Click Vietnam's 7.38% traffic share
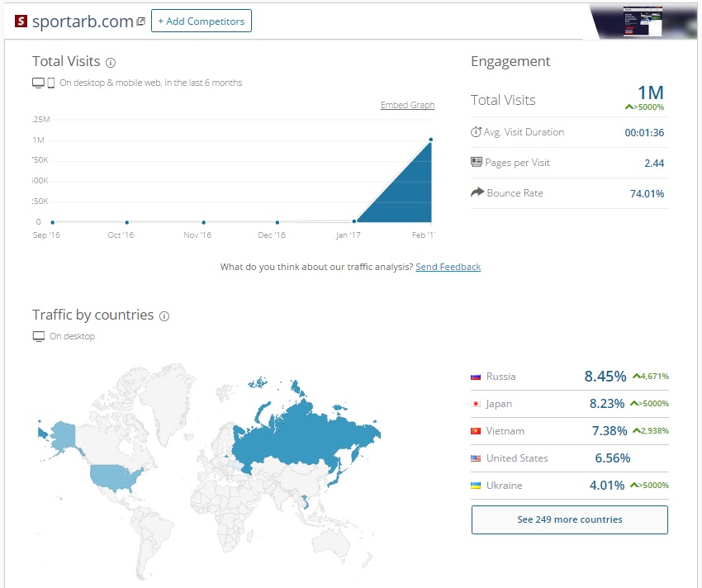Image resolution: width=702 pixels, height=588 pixels. [x=610, y=431]
